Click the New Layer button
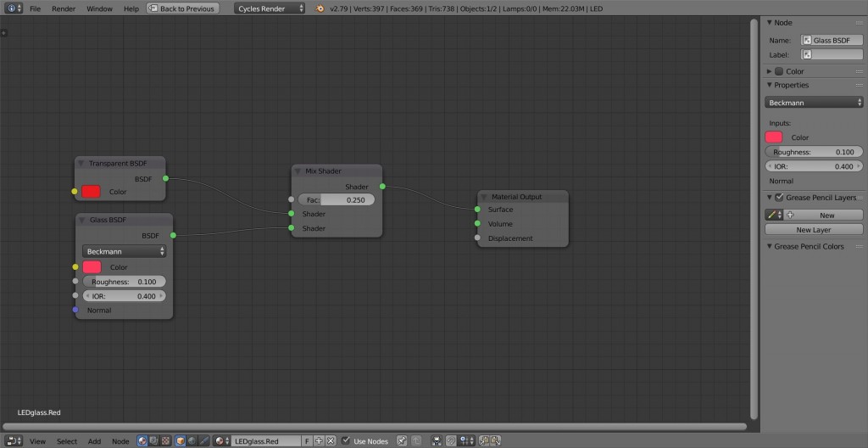 (813, 230)
